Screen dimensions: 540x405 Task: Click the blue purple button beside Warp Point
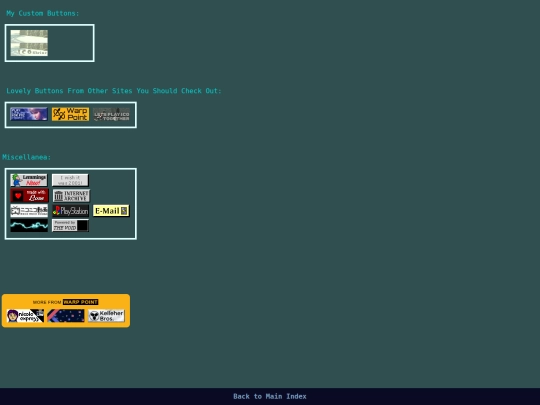29,114
